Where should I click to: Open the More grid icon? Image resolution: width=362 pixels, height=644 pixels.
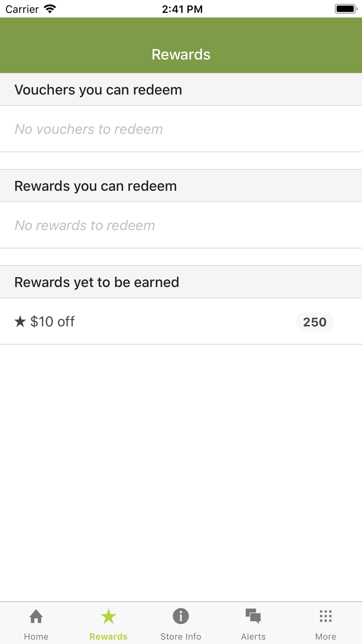326,616
